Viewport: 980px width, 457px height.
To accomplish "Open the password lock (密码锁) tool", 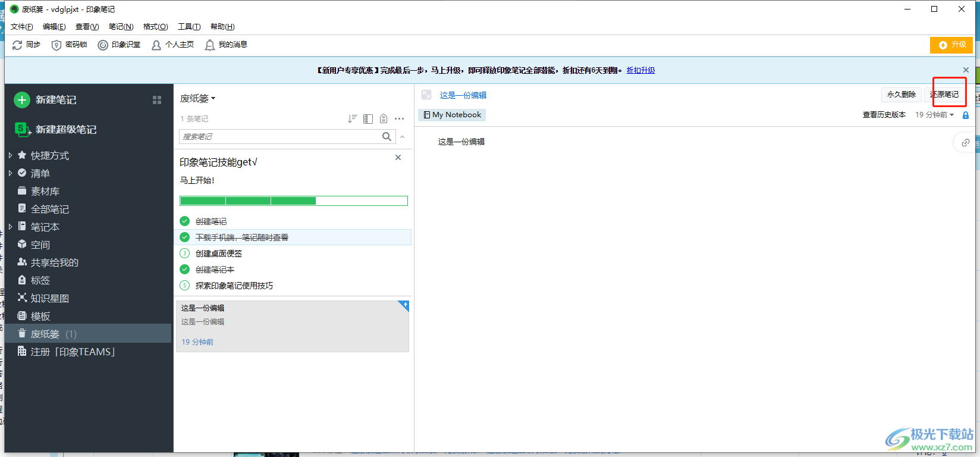I will (x=56, y=45).
